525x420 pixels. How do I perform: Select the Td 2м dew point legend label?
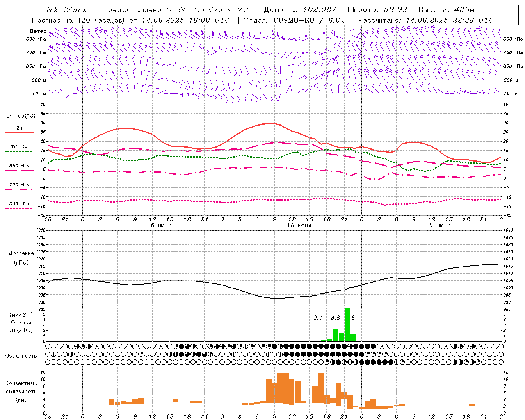click(x=19, y=147)
